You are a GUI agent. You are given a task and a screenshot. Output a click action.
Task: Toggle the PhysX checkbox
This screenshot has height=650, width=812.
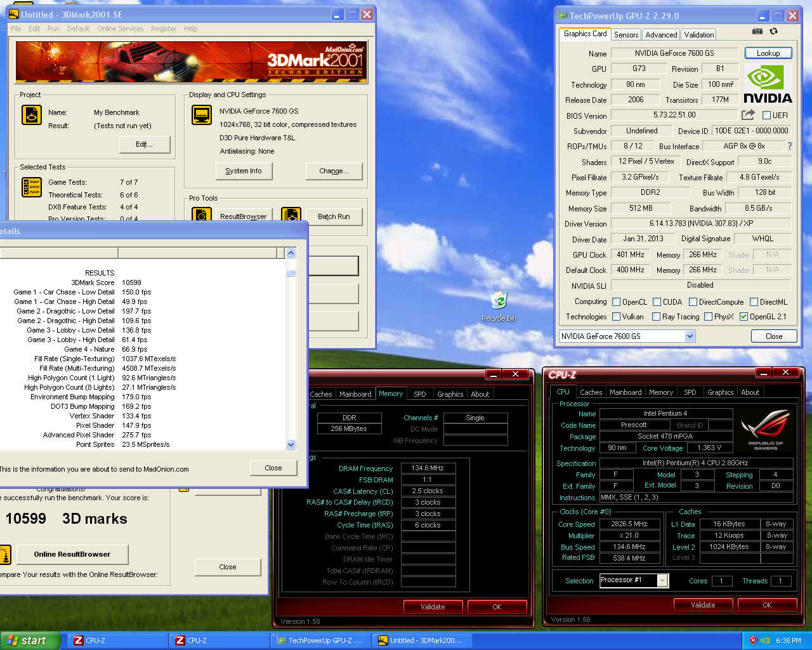[x=708, y=317]
